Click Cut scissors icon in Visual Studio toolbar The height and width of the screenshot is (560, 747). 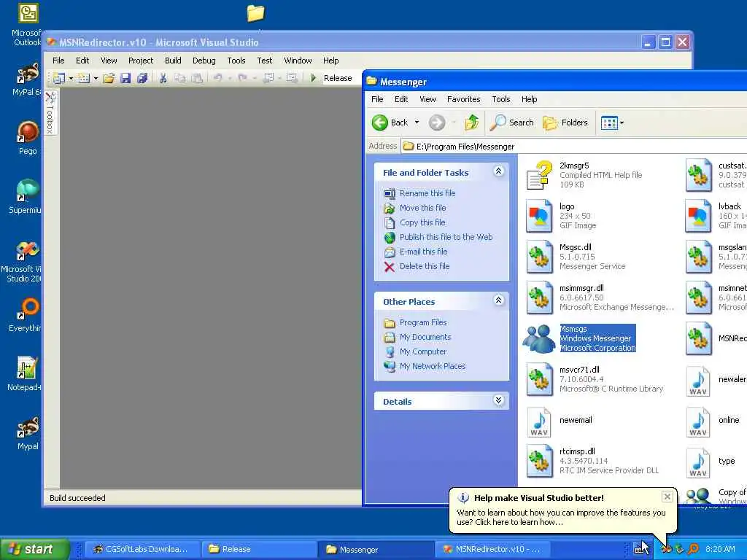(163, 78)
